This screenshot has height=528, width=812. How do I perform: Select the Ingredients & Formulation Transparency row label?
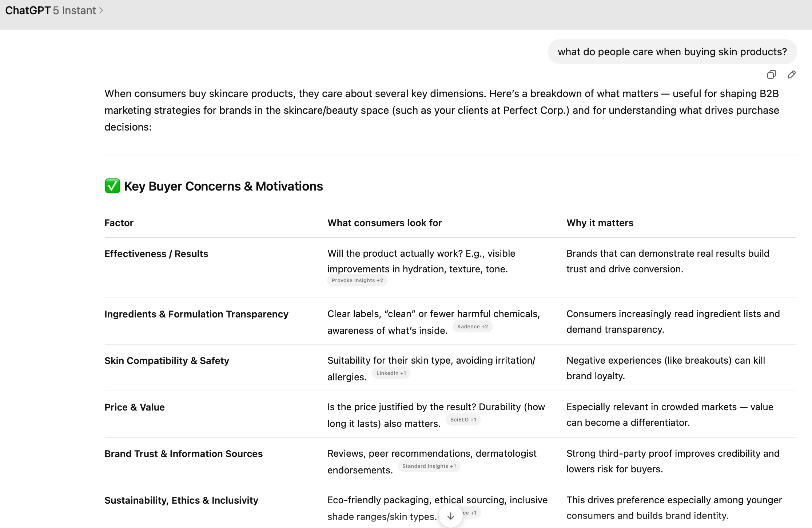(x=196, y=314)
